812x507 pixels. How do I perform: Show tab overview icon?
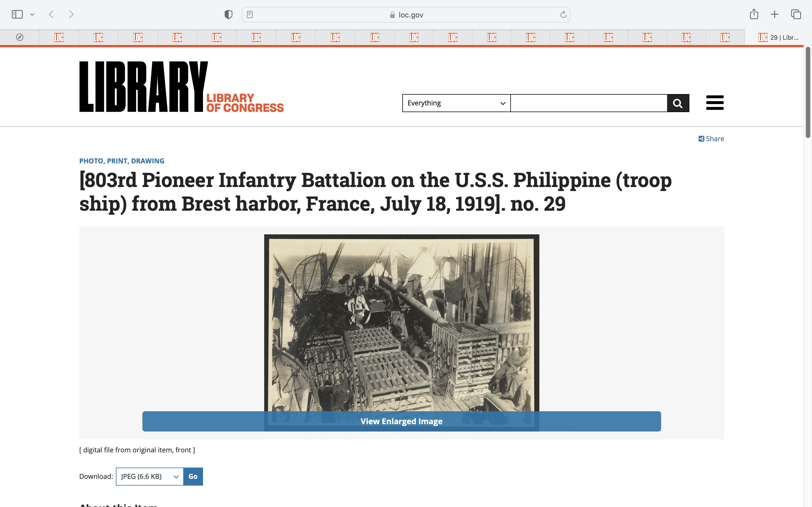click(x=796, y=14)
